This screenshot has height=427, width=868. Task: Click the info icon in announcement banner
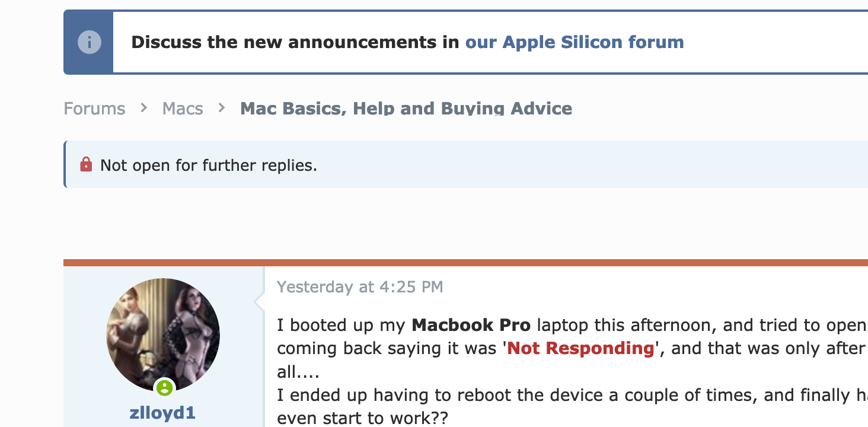tap(89, 42)
